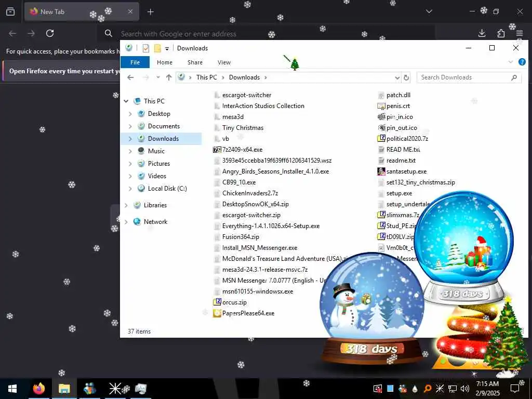Open Explorer Help icon

coord(522,62)
